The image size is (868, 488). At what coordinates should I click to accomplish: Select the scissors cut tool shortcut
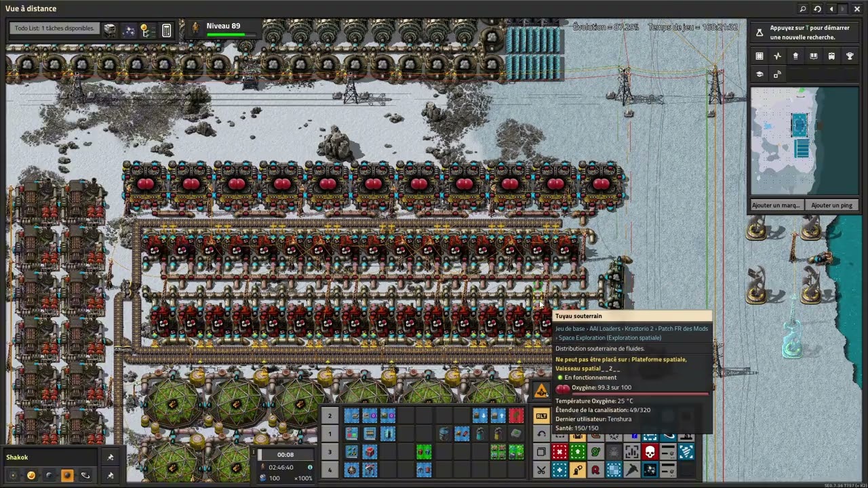click(x=541, y=469)
